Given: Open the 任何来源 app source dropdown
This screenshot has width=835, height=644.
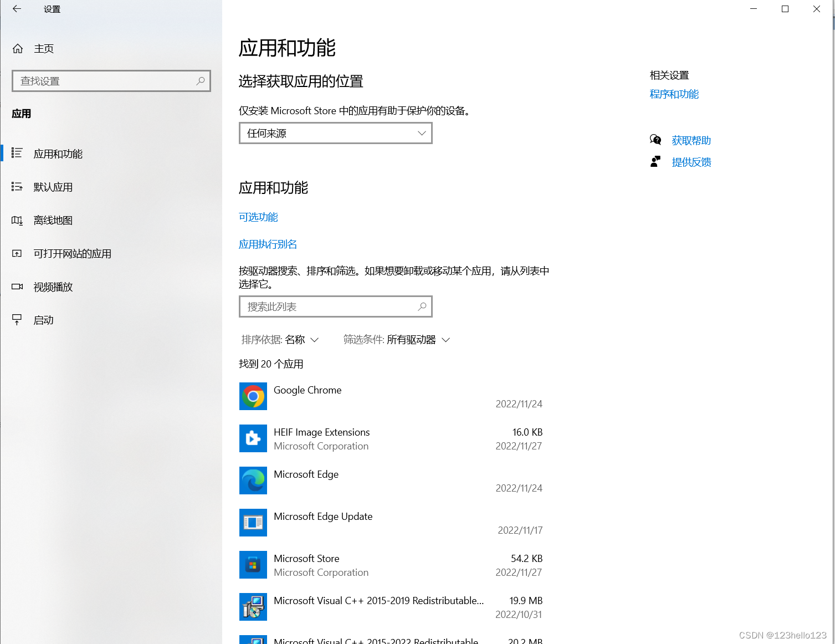Looking at the screenshot, I should (336, 133).
